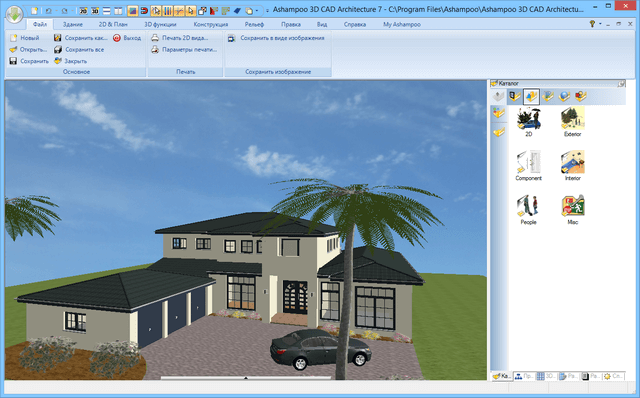
Task: Open the Здание ribbon tab
Action: [x=73, y=24]
